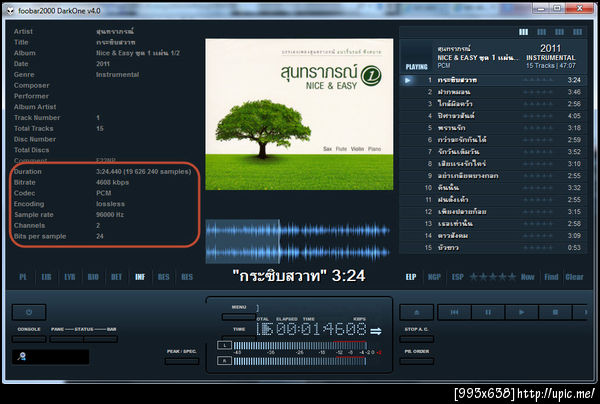This screenshot has width=600, height=404.
Task: Rate track 1 using its row stars
Action: [x=538, y=80]
